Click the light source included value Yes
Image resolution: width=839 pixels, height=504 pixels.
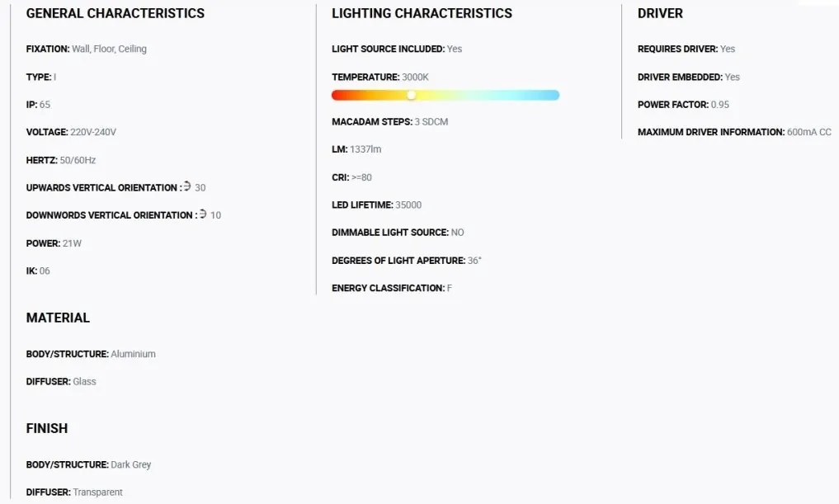[455, 49]
